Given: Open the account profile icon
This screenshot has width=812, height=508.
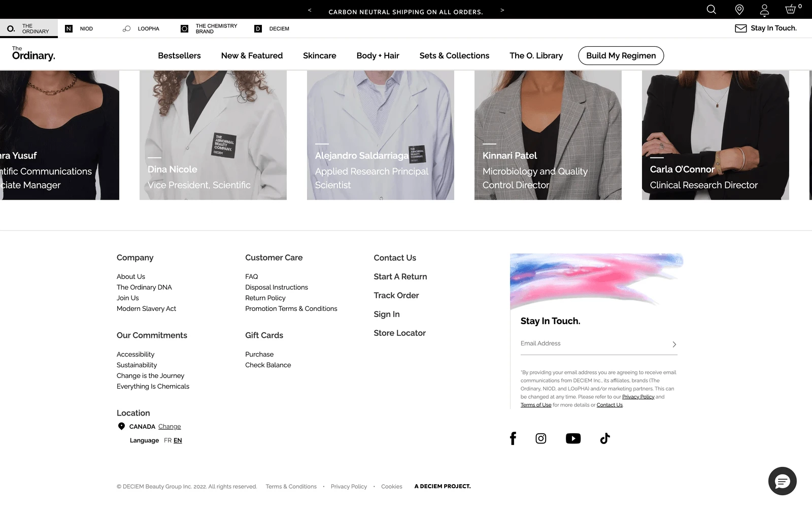Looking at the screenshot, I should [x=764, y=10].
